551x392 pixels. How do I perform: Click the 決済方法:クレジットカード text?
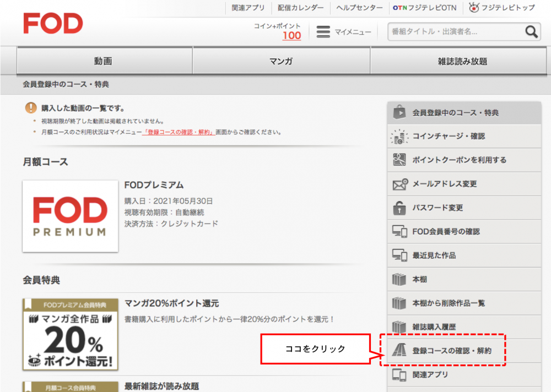pos(171,224)
